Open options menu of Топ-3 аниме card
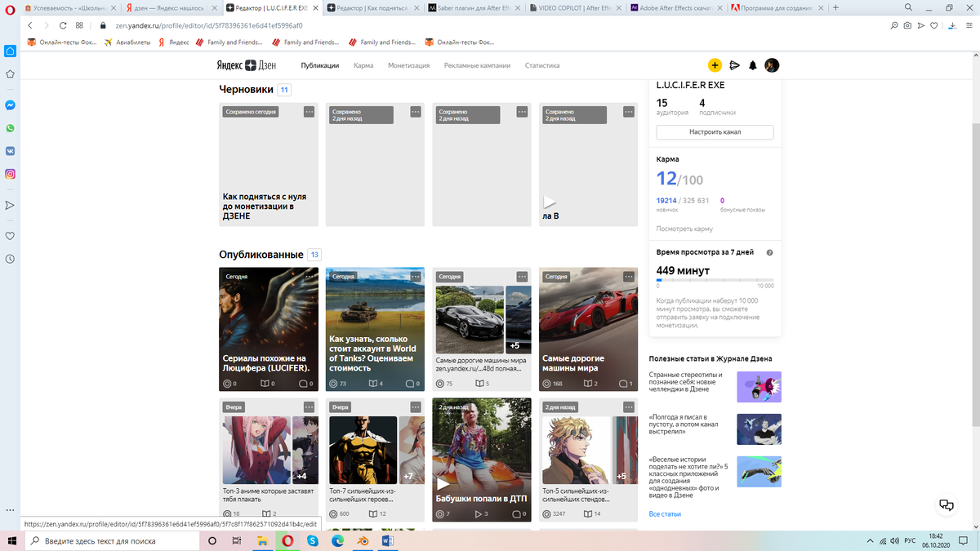 (309, 407)
